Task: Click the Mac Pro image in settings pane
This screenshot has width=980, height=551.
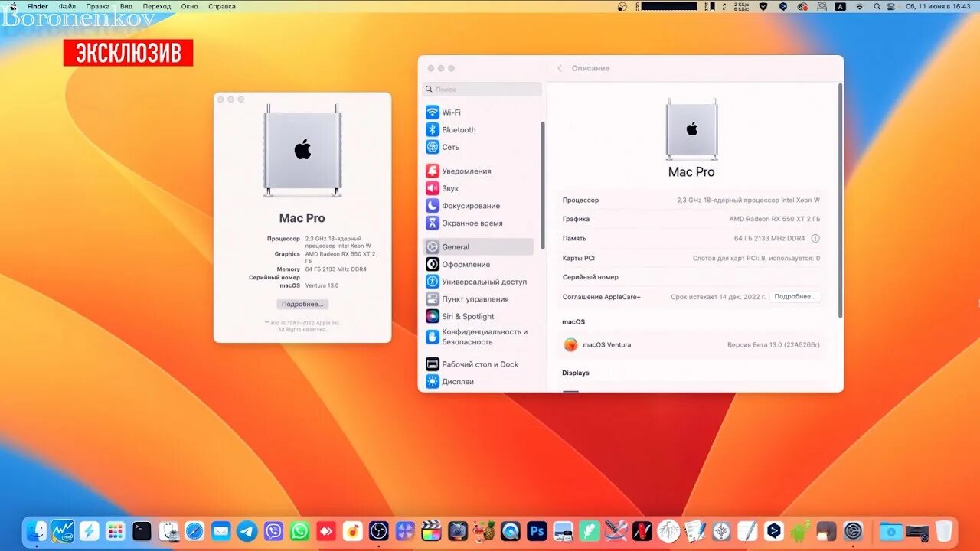Action: pos(691,129)
